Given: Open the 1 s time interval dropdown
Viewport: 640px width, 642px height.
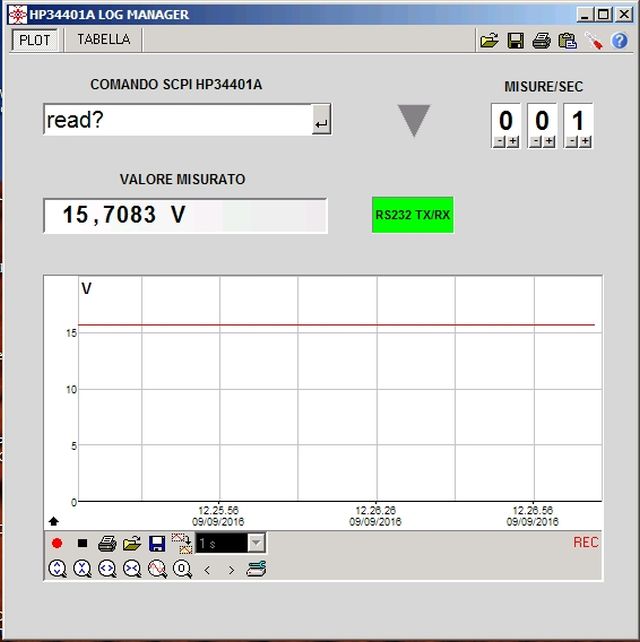Looking at the screenshot, I should (256, 543).
